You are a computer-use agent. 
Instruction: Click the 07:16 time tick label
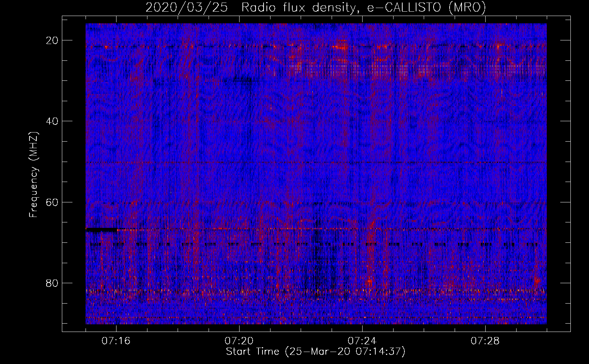[x=116, y=341]
